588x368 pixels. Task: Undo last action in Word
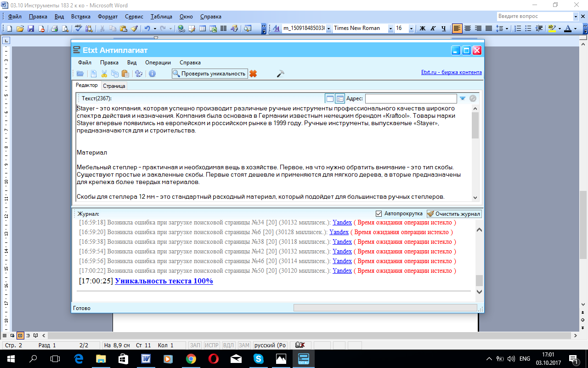click(147, 29)
